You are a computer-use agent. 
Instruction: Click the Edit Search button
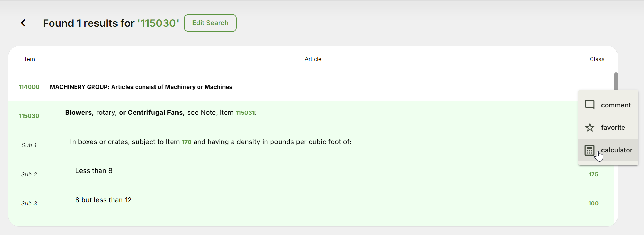point(210,23)
